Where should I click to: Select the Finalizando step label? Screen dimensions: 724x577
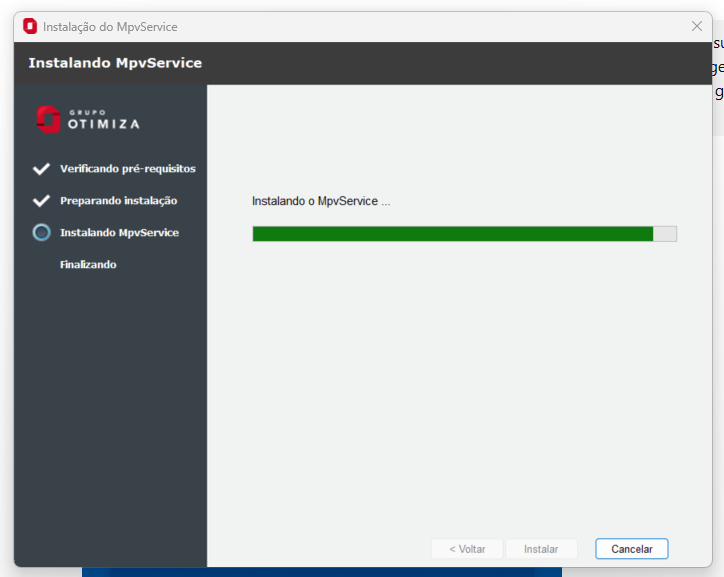pos(88,264)
